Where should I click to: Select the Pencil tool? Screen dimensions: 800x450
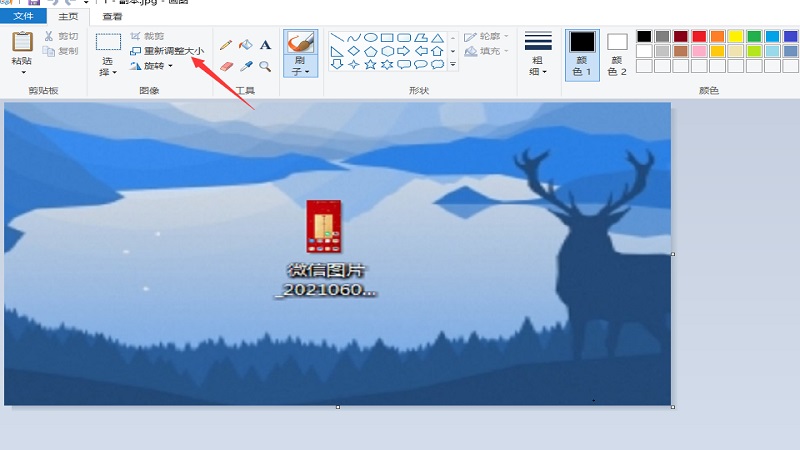(x=226, y=45)
